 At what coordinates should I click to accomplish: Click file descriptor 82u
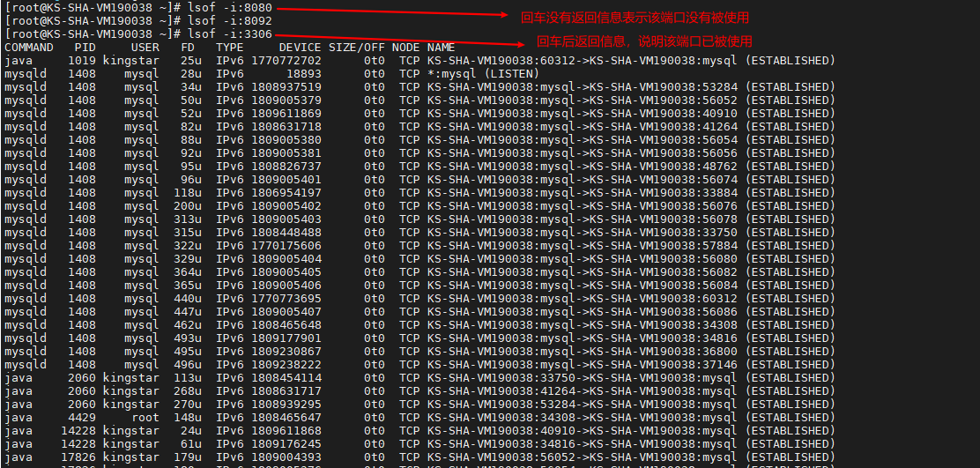pos(191,127)
